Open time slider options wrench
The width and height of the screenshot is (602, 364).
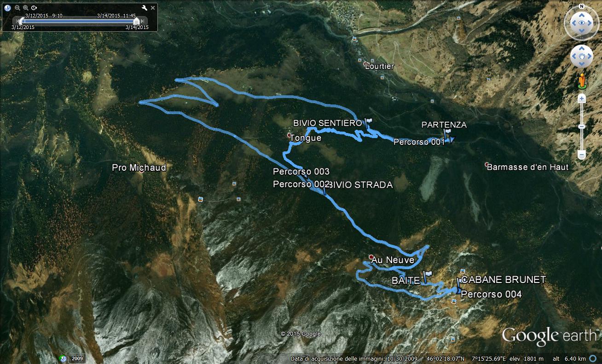tap(145, 8)
